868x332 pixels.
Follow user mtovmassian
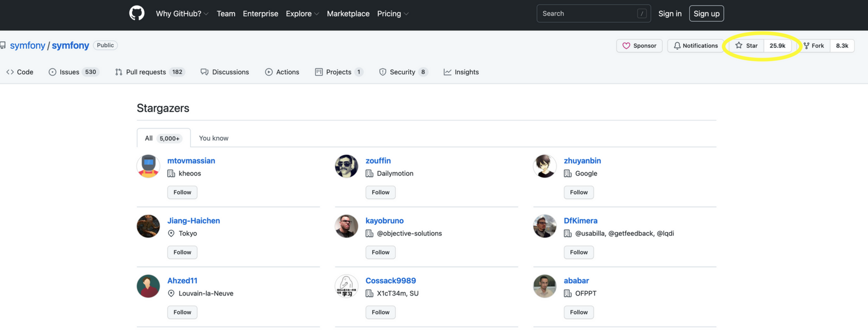tap(182, 192)
